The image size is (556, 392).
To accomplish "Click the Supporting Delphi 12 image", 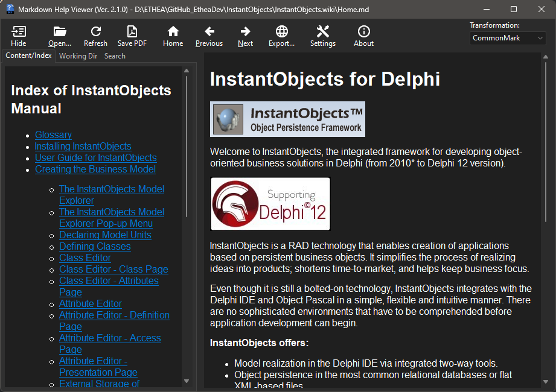I will [x=270, y=204].
